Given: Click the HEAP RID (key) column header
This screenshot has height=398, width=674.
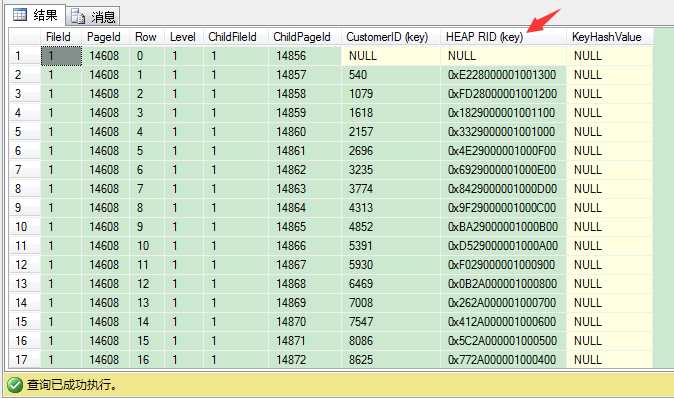Looking at the screenshot, I should (x=503, y=37).
